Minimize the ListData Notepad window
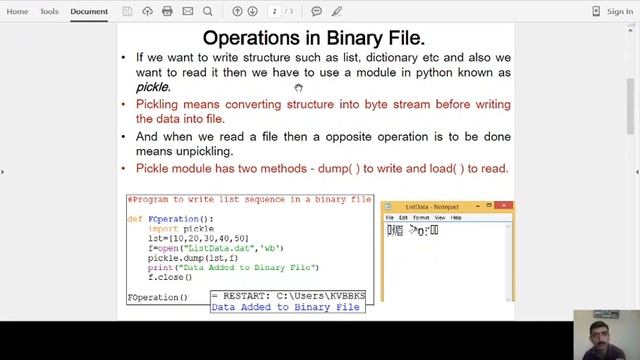 pyautogui.click(x=478, y=206)
